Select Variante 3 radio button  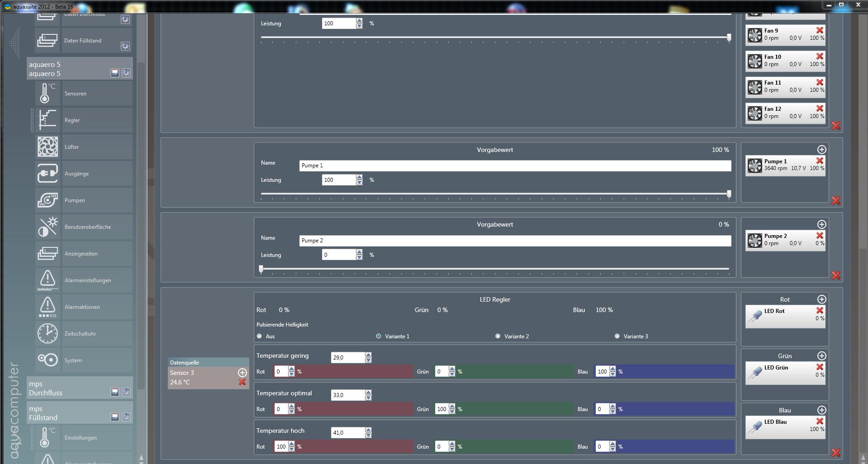617,336
